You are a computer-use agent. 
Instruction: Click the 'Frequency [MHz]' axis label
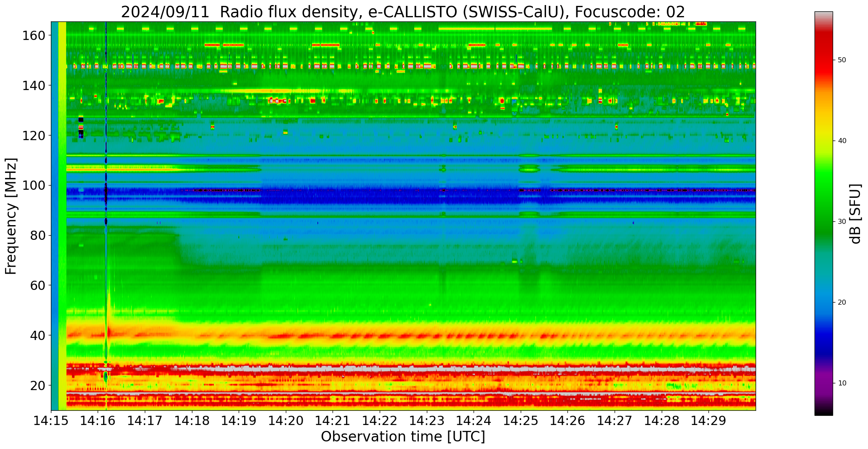[x=11, y=216]
